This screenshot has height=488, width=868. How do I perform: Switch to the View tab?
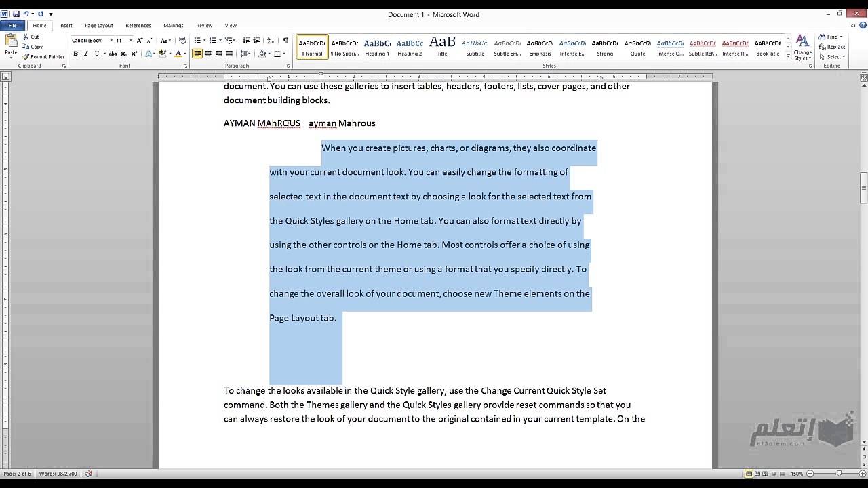tap(231, 26)
